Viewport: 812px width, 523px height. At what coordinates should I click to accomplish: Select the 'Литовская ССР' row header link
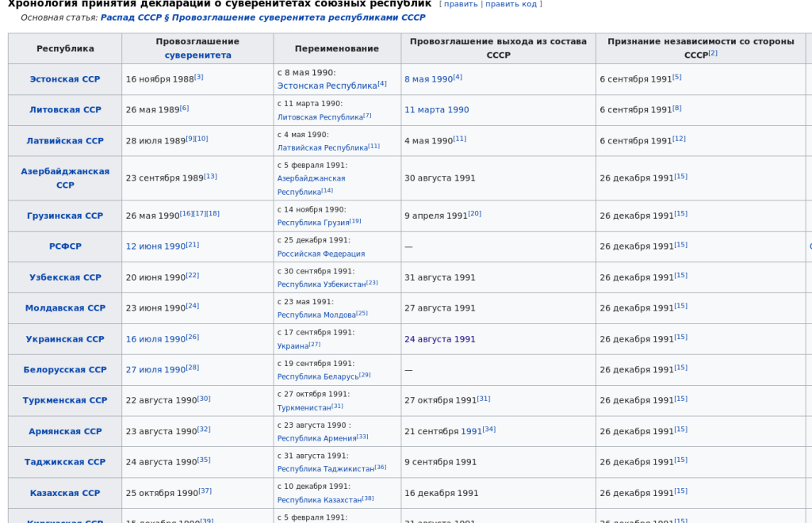tap(65, 110)
